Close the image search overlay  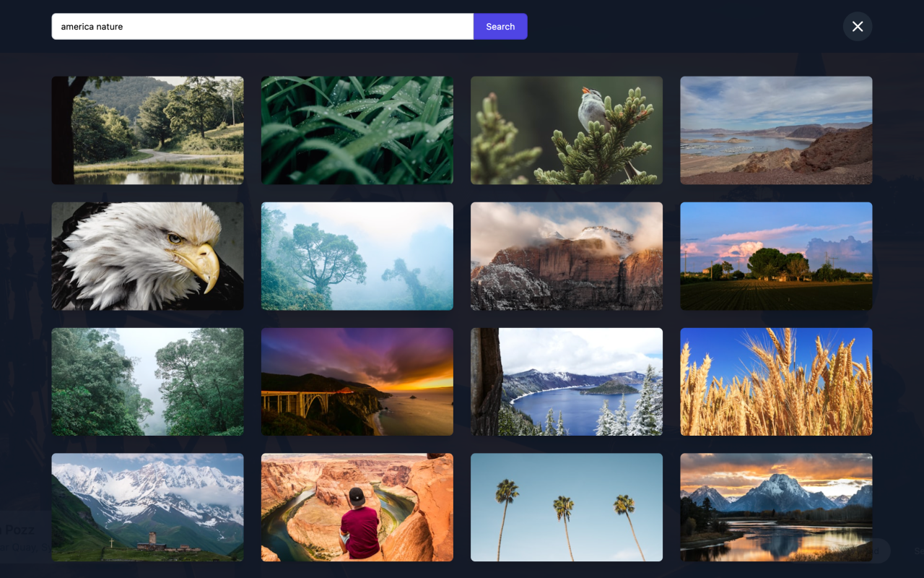point(858,27)
